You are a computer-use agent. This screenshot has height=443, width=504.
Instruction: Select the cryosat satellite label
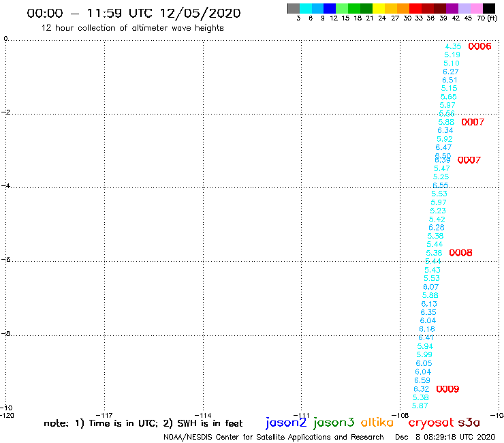pyautogui.click(x=430, y=423)
